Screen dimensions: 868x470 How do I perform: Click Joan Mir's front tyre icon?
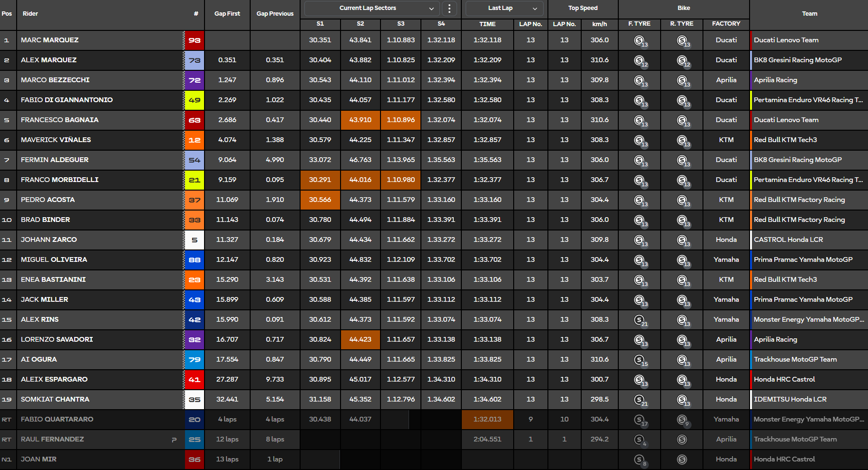(640, 460)
